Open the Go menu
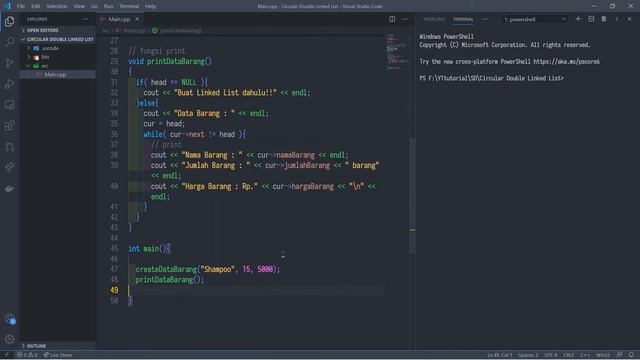This screenshot has width=640, height=360. [x=94, y=6]
